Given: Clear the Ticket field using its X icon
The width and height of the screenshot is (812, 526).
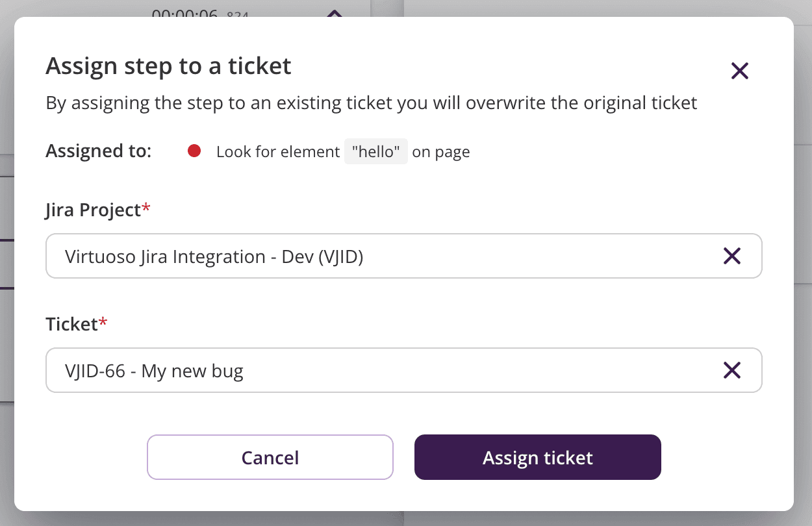Looking at the screenshot, I should (x=732, y=370).
